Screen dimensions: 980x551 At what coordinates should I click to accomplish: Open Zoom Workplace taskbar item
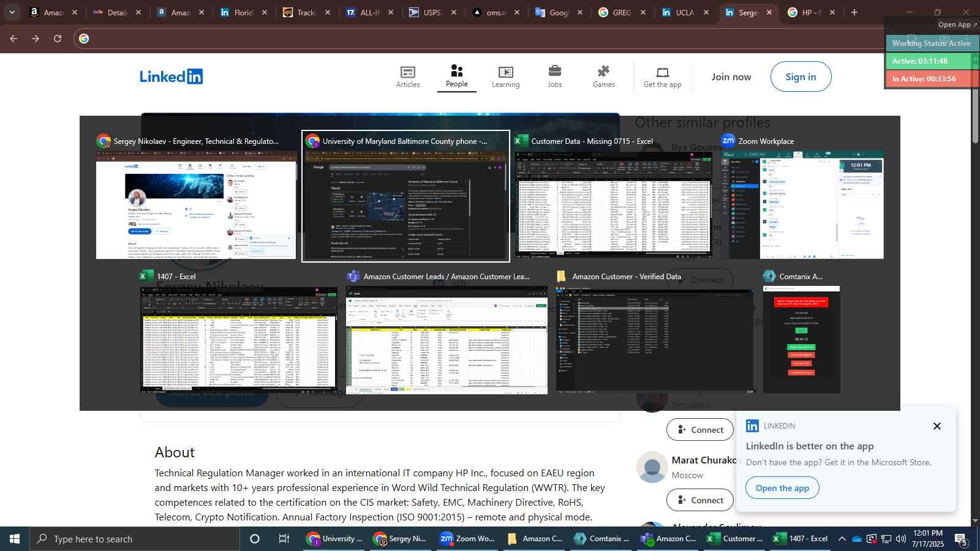coord(467,539)
